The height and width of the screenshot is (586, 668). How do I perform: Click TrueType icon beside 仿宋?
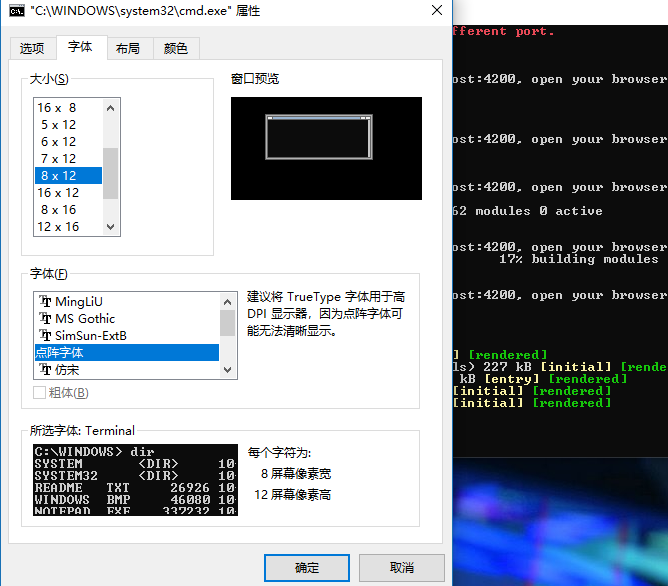(45, 369)
